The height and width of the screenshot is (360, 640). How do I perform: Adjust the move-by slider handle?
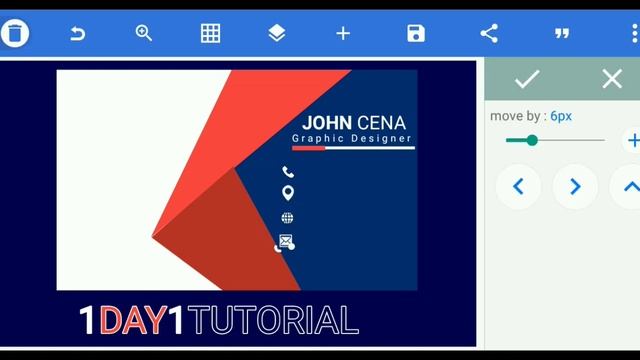(532, 140)
